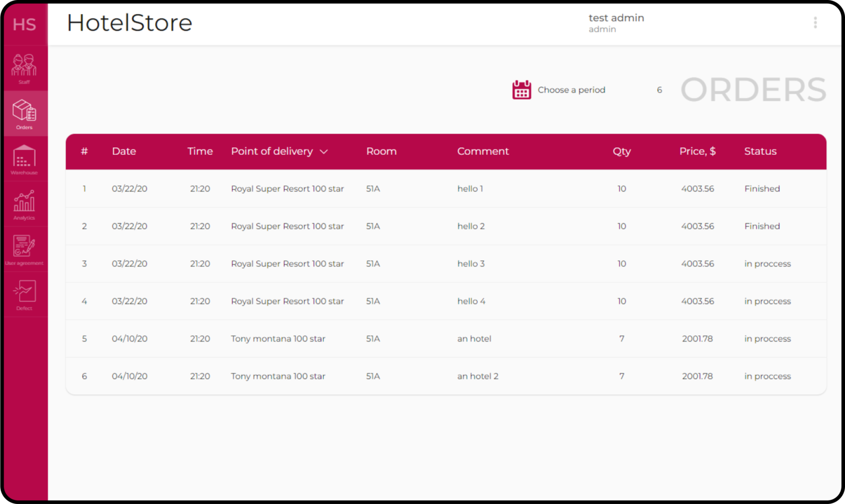This screenshot has height=504, width=845.
Task: Click the Time column header
Action: click(x=200, y=151)
